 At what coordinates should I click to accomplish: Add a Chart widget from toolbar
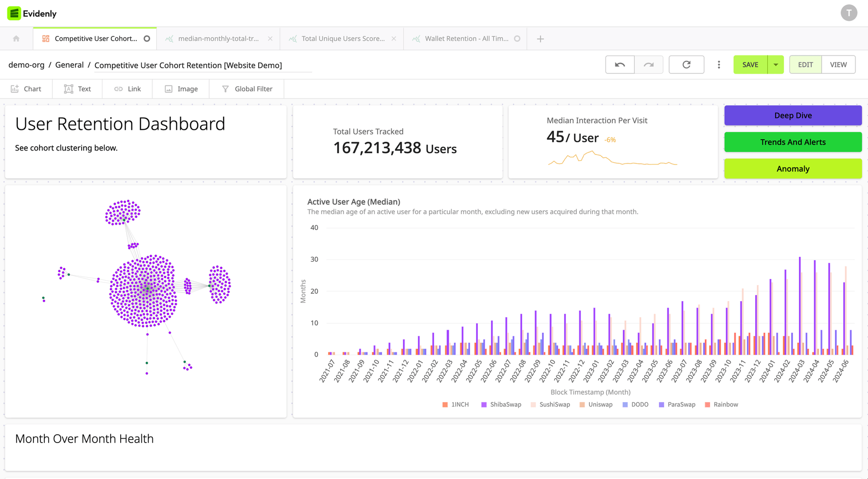click(x=26, y=89)
